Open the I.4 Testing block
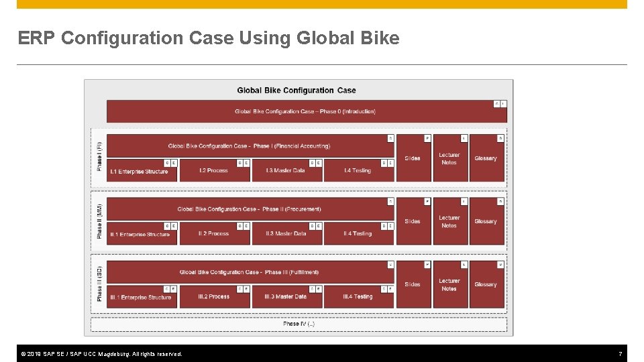The height and width of the screenshot is (362, 644). [359, 170]
